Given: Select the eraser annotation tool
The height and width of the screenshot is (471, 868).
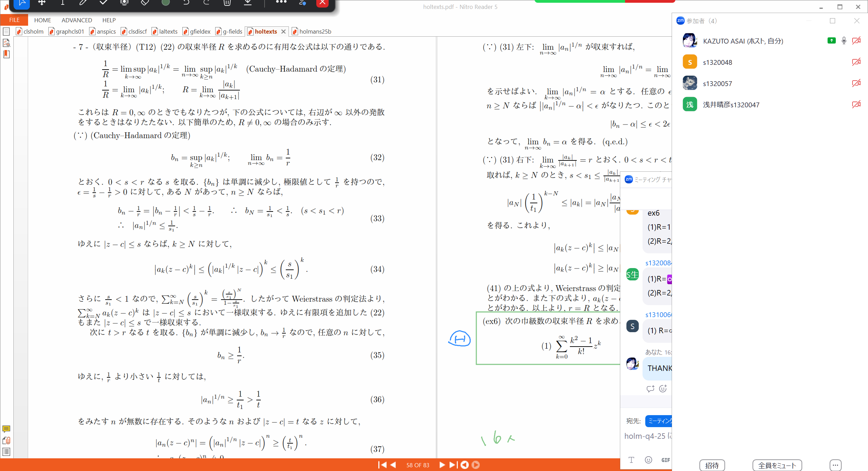Looking at the screenshot, I should point(145,3).
